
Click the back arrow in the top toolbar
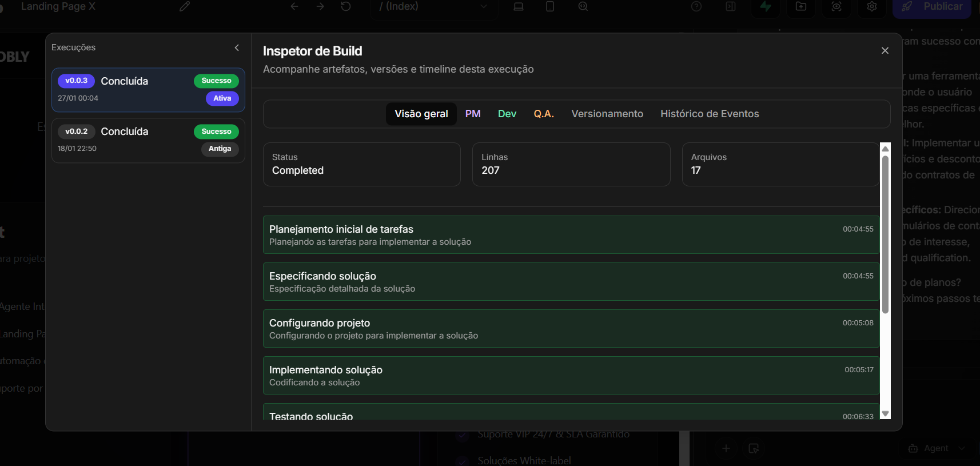point(294,6)
